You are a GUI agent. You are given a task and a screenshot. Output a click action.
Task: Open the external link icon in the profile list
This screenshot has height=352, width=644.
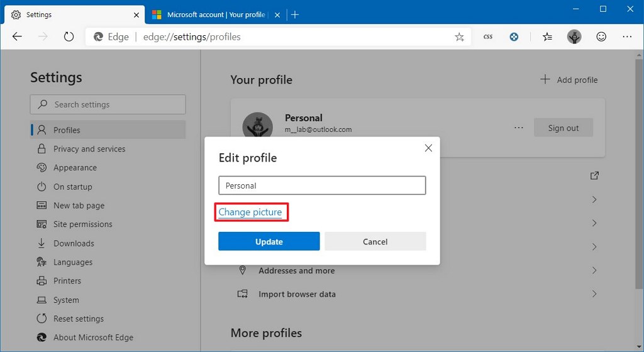pos(594,175)
